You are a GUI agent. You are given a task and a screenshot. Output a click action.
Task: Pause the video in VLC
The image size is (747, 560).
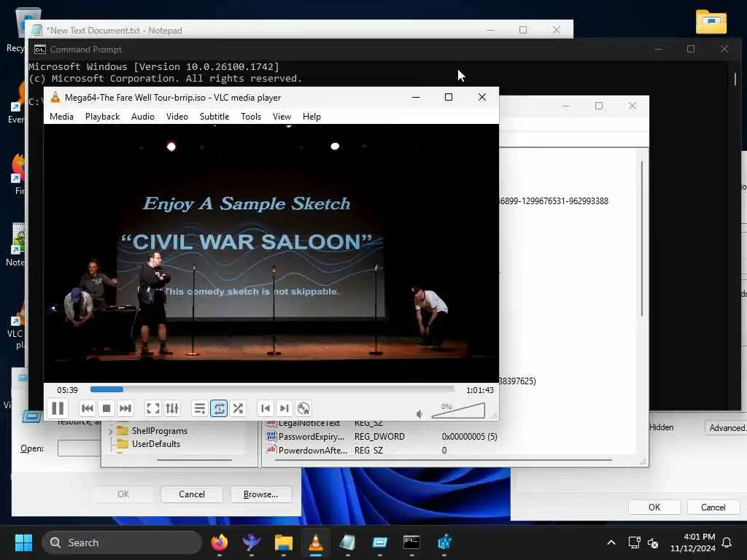pyautogui.click(x=58, y=408)
